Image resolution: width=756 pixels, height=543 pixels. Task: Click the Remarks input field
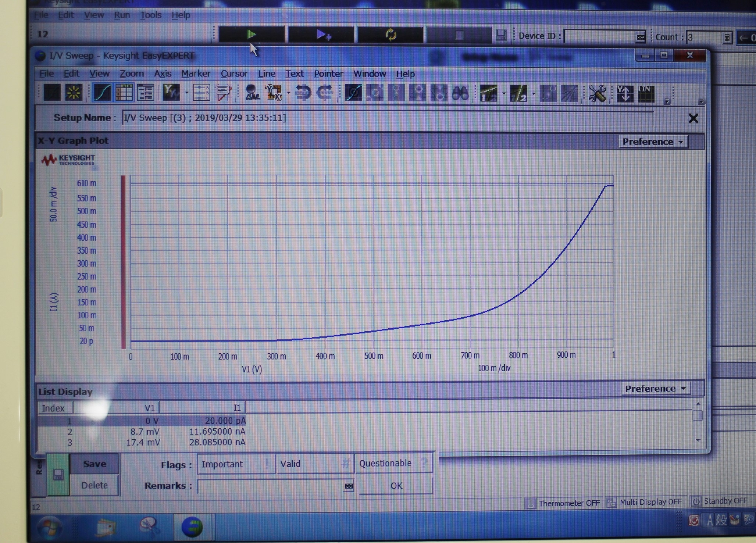[271, 486]
